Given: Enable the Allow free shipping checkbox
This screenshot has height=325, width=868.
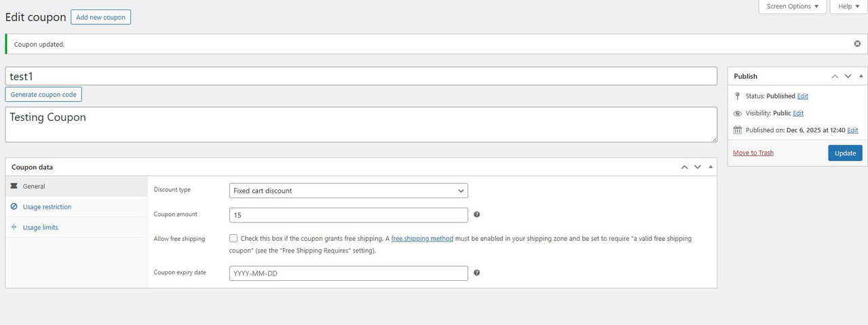Looking at the screenshot, I should click(x=233, y=238).
